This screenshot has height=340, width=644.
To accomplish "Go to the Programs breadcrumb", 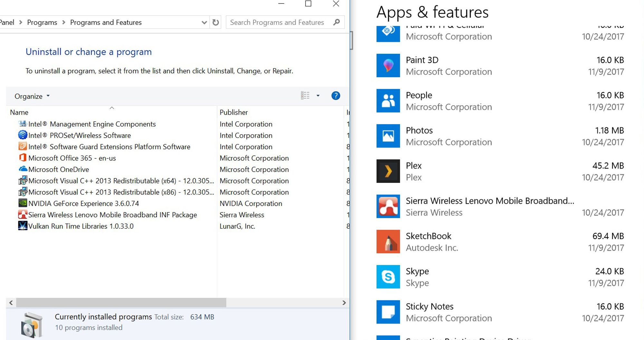I will 42,23.
